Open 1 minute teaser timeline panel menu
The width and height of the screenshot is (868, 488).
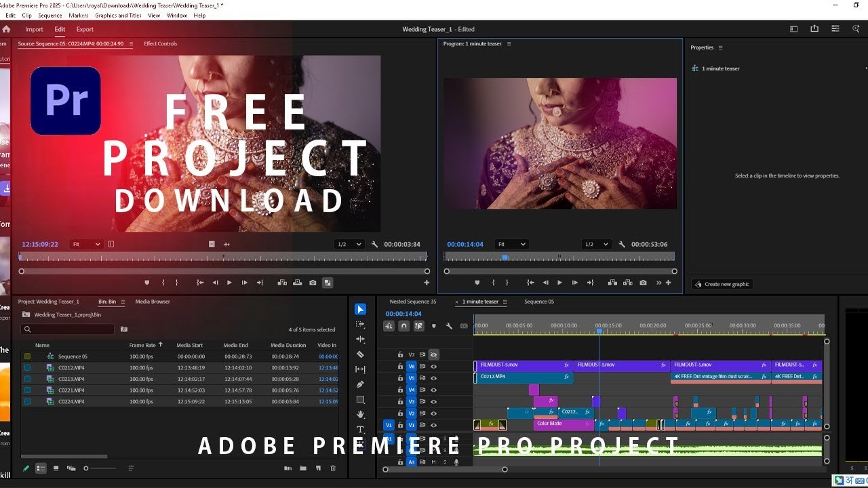coord(506,302)
